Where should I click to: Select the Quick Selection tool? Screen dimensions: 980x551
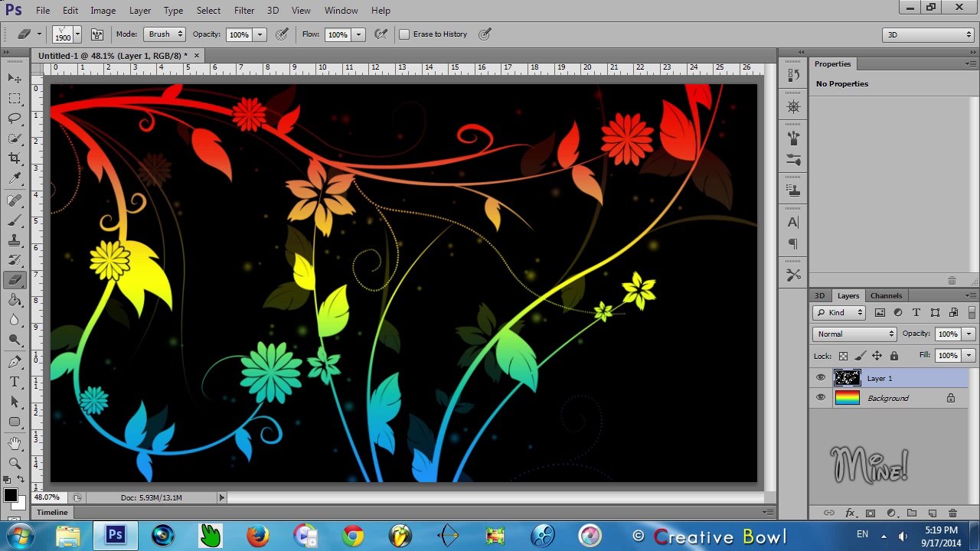click(15, 139)
